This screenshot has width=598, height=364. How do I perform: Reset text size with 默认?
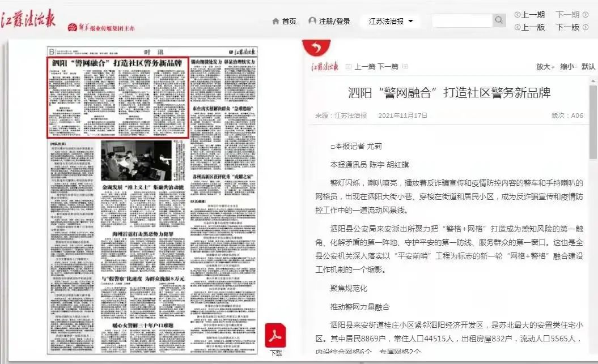[588, 67]
